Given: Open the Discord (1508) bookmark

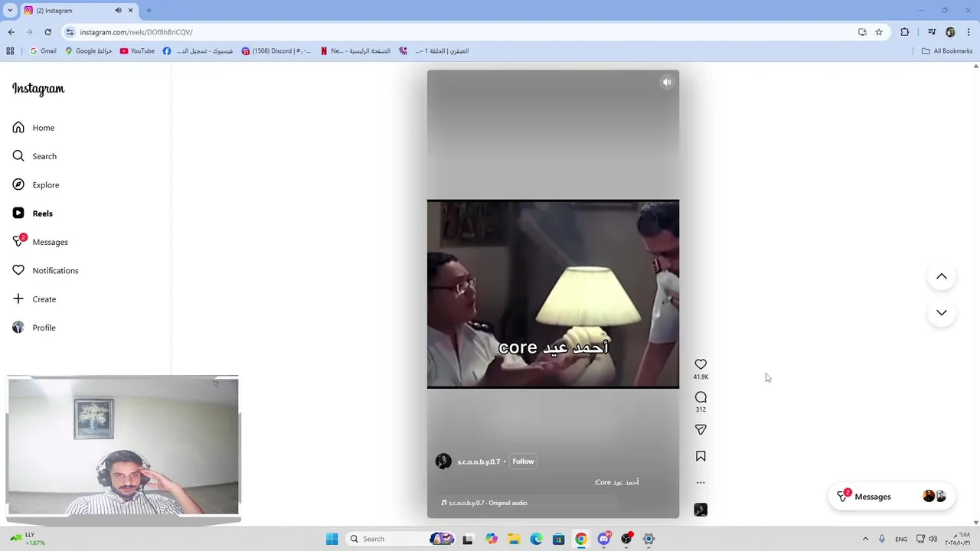Looking at the screenshot, I should click(276, 51).
